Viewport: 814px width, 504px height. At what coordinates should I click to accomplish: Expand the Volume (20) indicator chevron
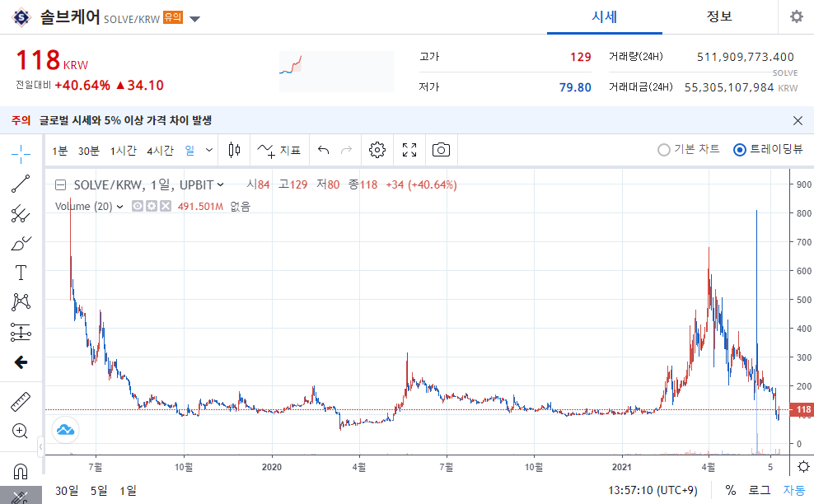click(x=120, y=207)
